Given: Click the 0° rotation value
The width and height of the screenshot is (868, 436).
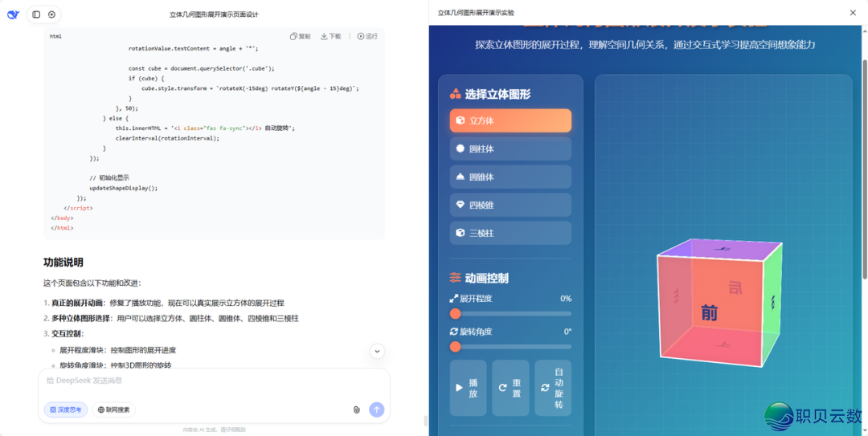Looking at the screenshot, I should point(567,332).
